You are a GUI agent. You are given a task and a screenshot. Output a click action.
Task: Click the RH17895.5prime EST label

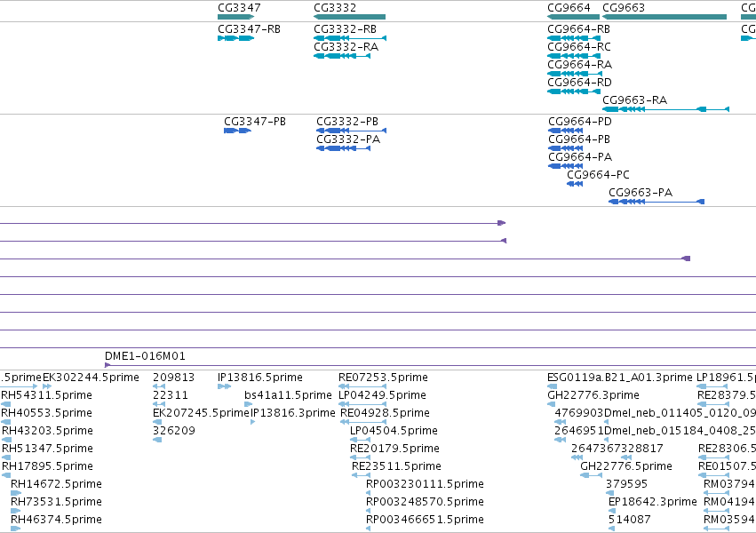tap(47, 466)
